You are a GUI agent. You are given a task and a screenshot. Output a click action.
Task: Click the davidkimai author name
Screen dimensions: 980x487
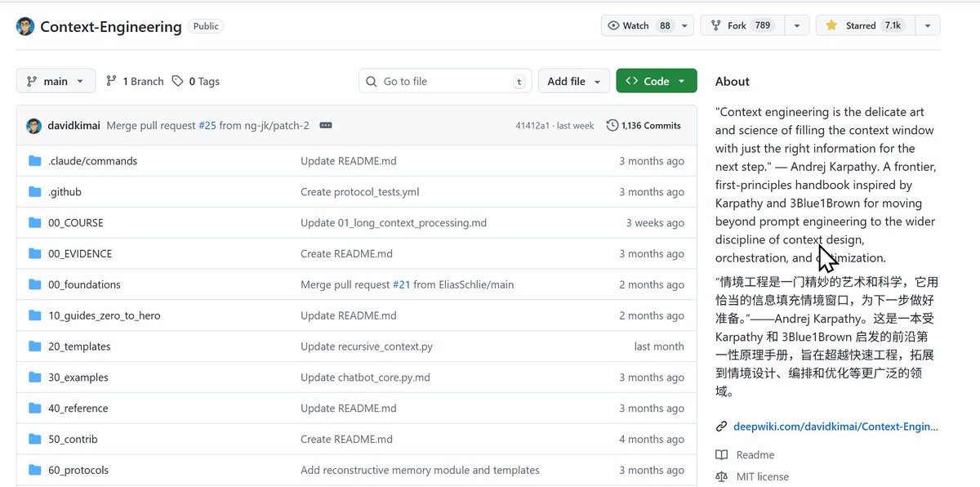pos(74,126)
